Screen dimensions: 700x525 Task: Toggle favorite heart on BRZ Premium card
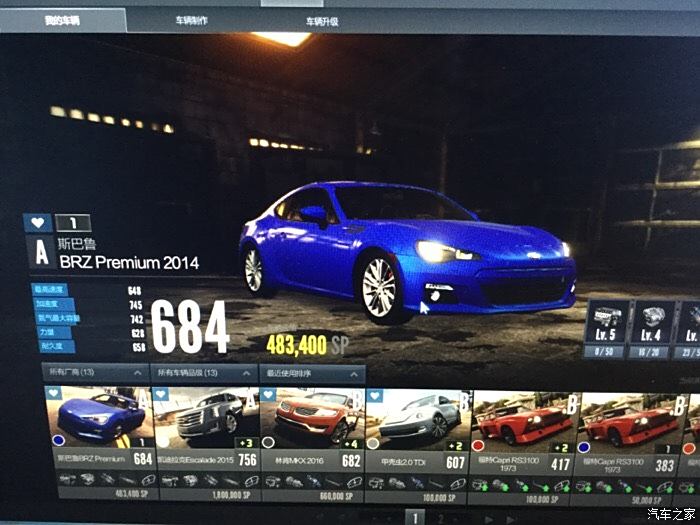point(53,393)
